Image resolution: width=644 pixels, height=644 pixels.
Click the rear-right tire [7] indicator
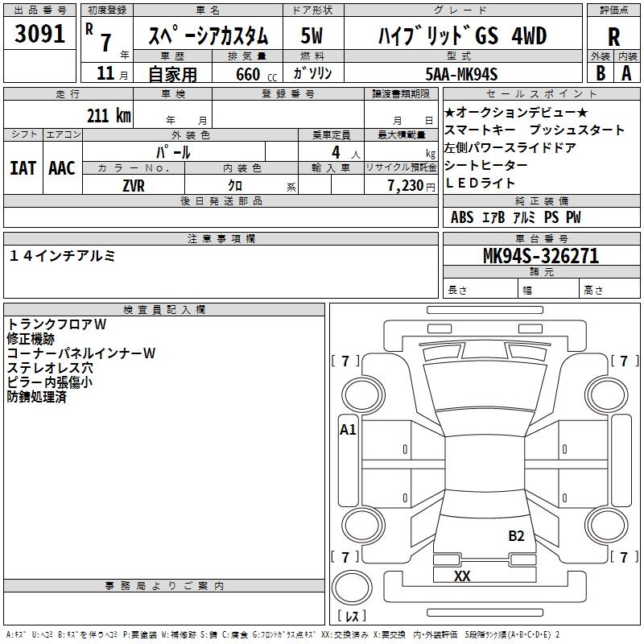[624, 557]
